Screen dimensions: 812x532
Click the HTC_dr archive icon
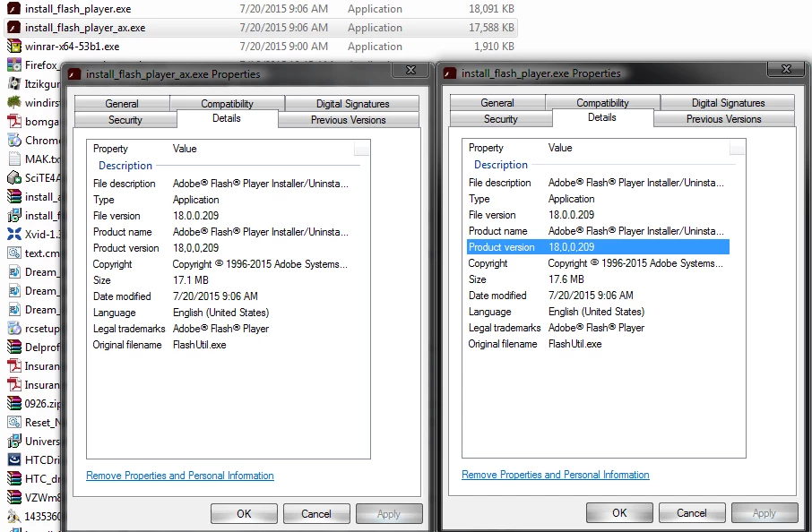click(x=14, y=478)
